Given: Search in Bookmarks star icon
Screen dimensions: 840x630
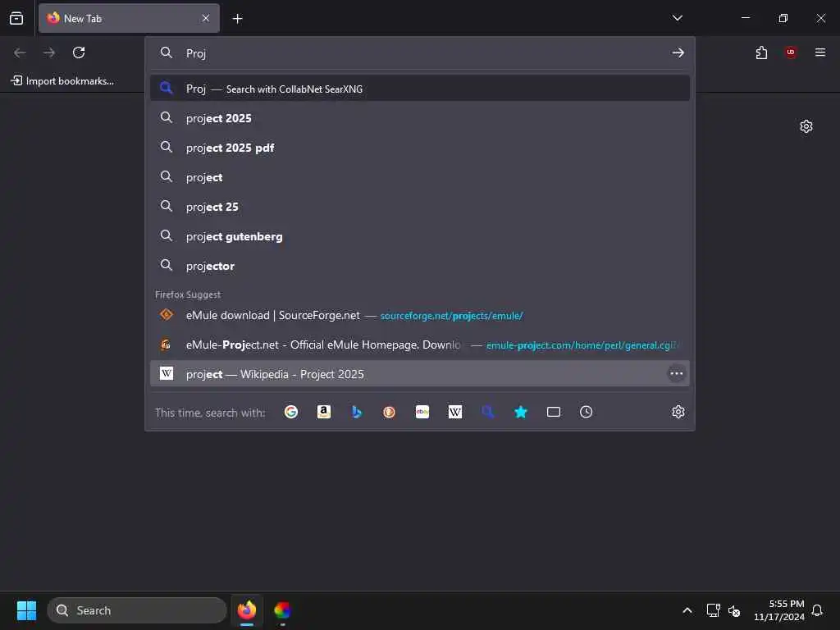Looking at the screenshot, I should click(x=521, y=412).
